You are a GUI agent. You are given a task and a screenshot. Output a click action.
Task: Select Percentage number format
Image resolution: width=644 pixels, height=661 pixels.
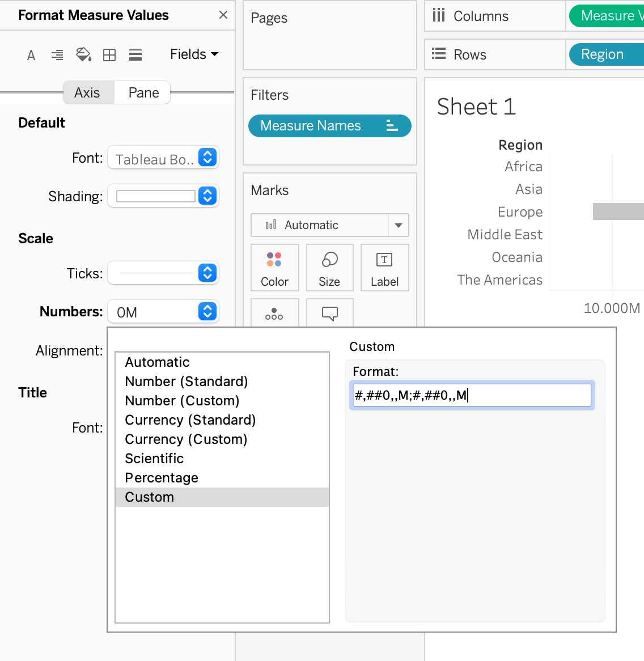pos(162,478)
